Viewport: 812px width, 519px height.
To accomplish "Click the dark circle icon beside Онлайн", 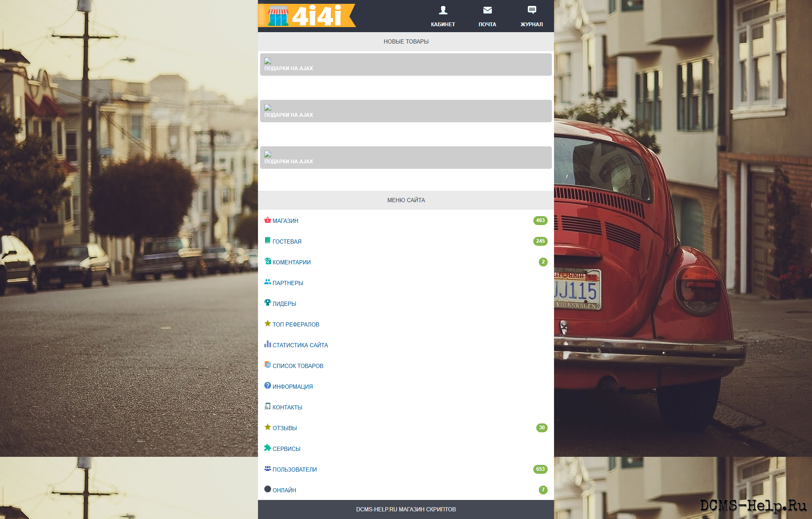I will 268,489.
